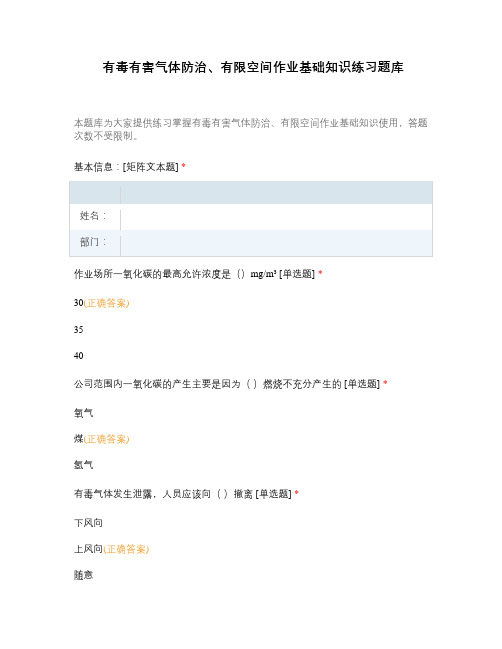Click the matrix table header row
The height and width of the screenshot is (649, 502).
click(251, 193)
